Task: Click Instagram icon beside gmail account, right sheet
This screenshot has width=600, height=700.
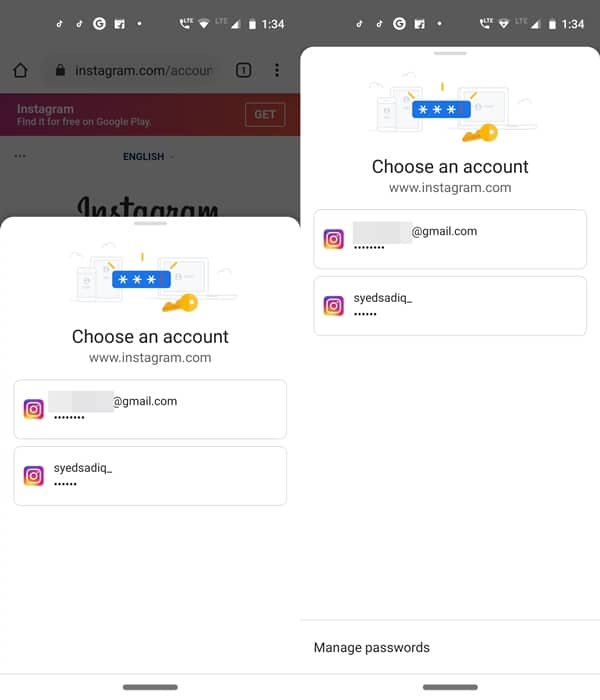Action: click(x=333, y=239)
